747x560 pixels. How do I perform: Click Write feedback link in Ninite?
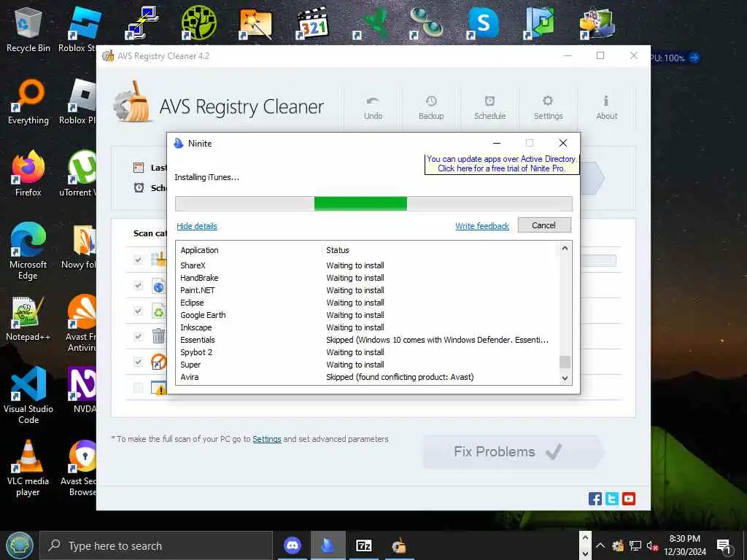482,226
